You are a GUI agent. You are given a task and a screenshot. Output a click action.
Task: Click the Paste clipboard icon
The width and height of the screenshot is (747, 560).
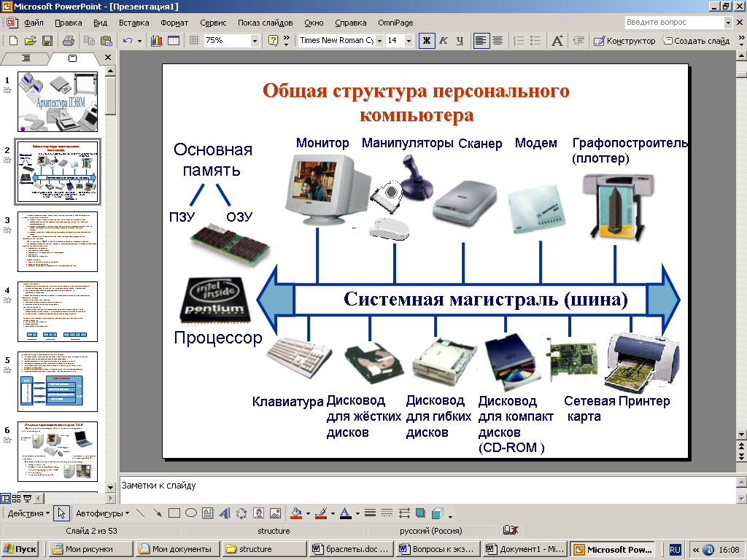(x=107, y=41)
